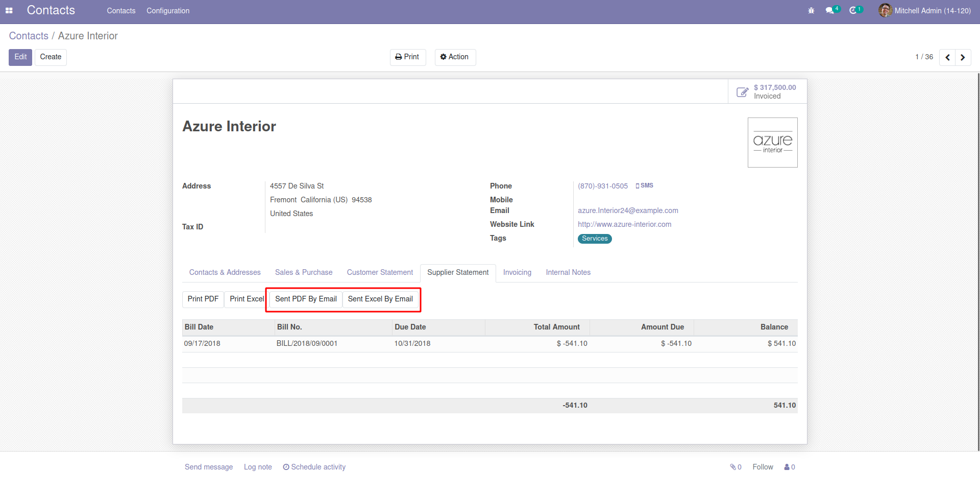The width and height of the screenshot is (980, 493).
Task: Click the followers count icon
Action: tap(789, 467)
